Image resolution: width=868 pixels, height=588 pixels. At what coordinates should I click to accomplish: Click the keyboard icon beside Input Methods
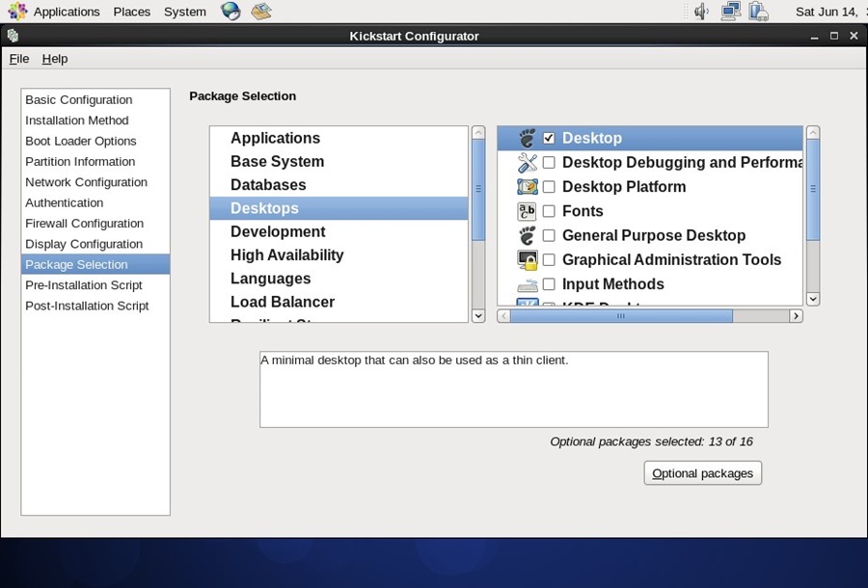tap(527, 283)
